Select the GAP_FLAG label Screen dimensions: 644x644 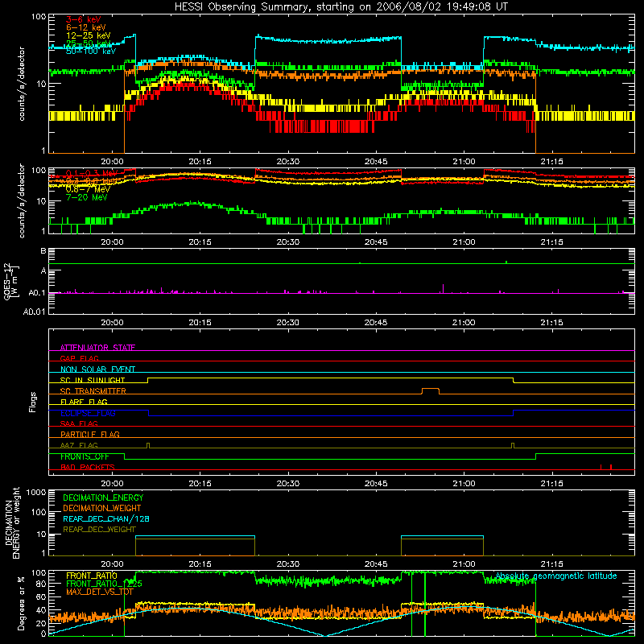(79, 358)
